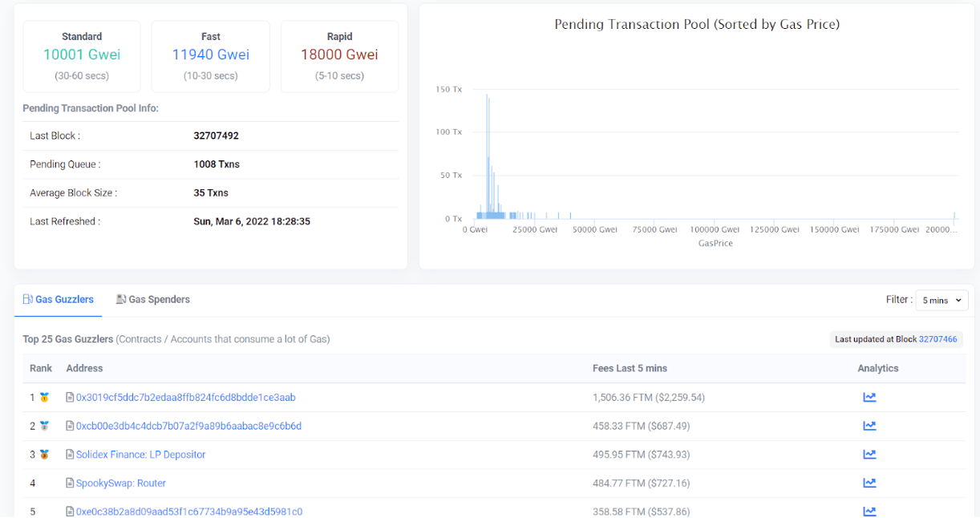Click contract file icon beside SpookySwap: Router
980x518 pixels.
pyautogui.click(x=70, y=484)
